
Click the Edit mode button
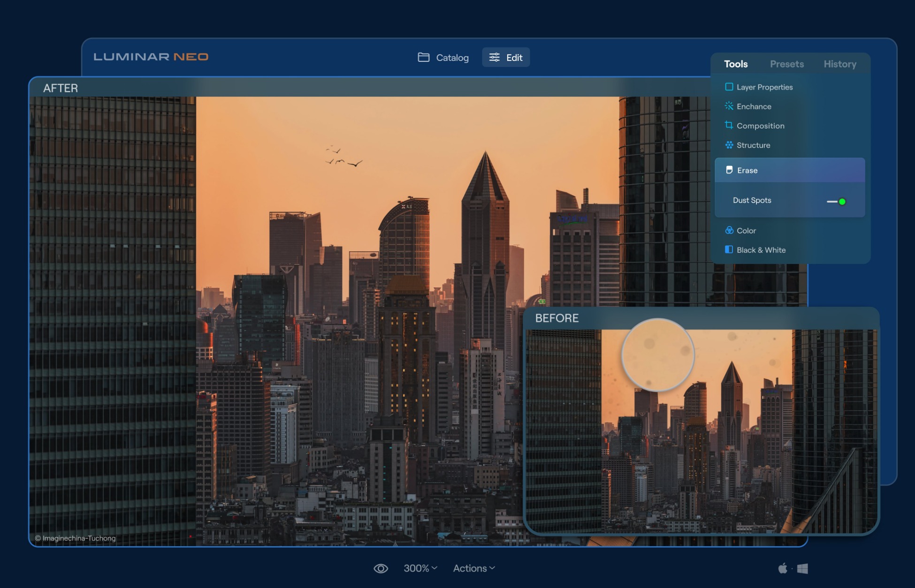pyautogui.click(x=505, y=57)
